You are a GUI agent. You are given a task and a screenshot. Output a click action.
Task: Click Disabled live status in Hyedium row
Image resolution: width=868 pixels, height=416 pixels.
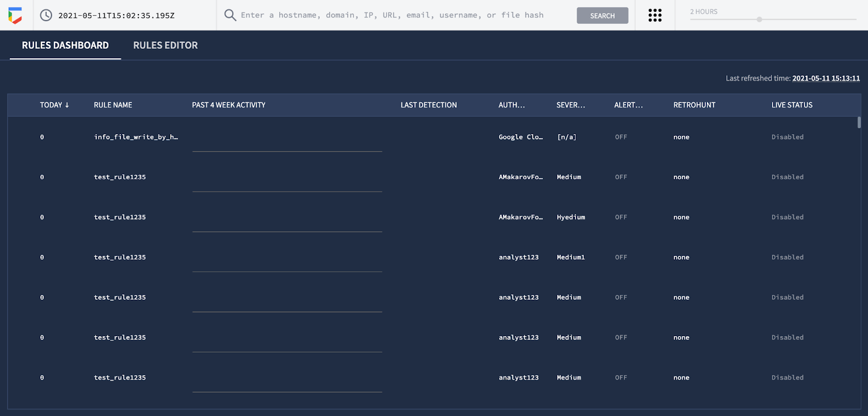788,217
